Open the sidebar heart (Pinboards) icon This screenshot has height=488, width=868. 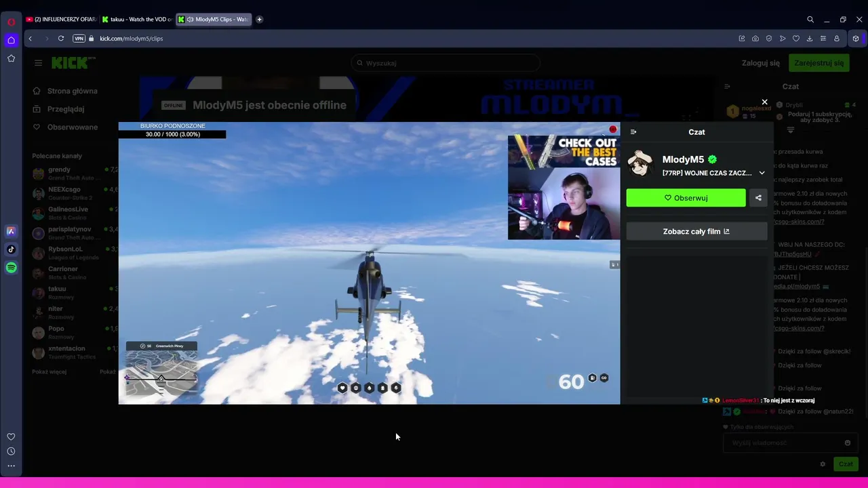point(11,437)
